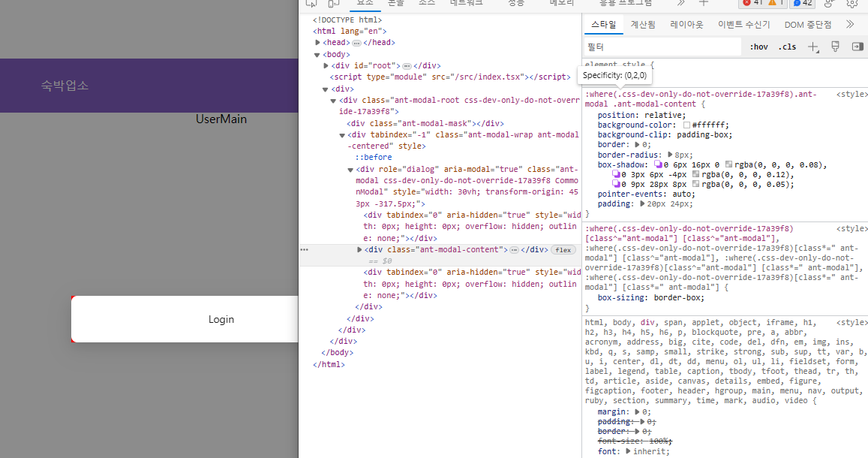Show more styles pane tabs chevron
The width and height of the screenshot is (868, 458).
pos(850,24)
